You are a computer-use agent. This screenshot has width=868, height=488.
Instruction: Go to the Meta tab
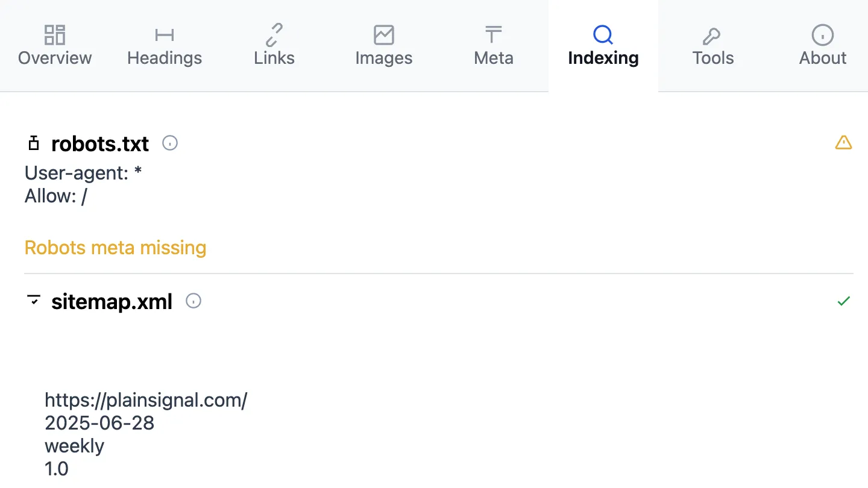[x=494, y=46]
